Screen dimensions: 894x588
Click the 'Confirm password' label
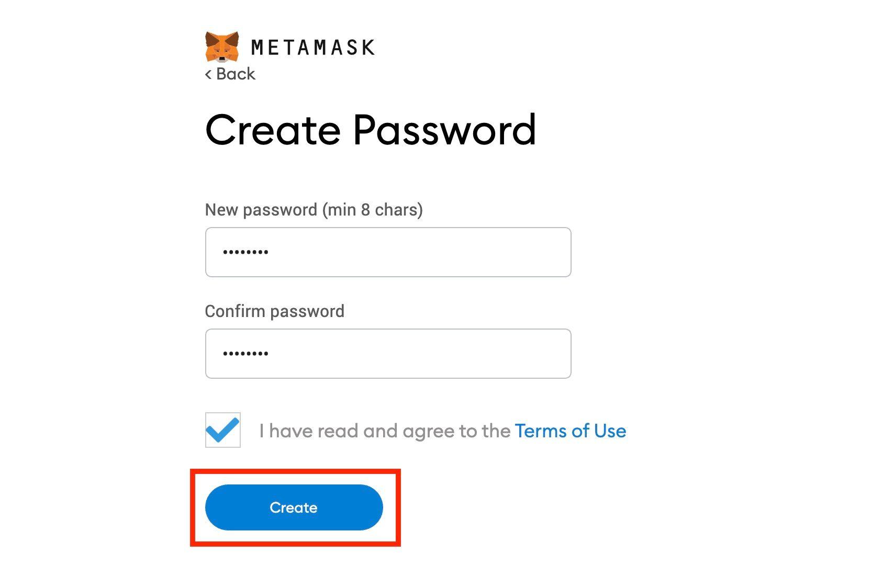275,311
